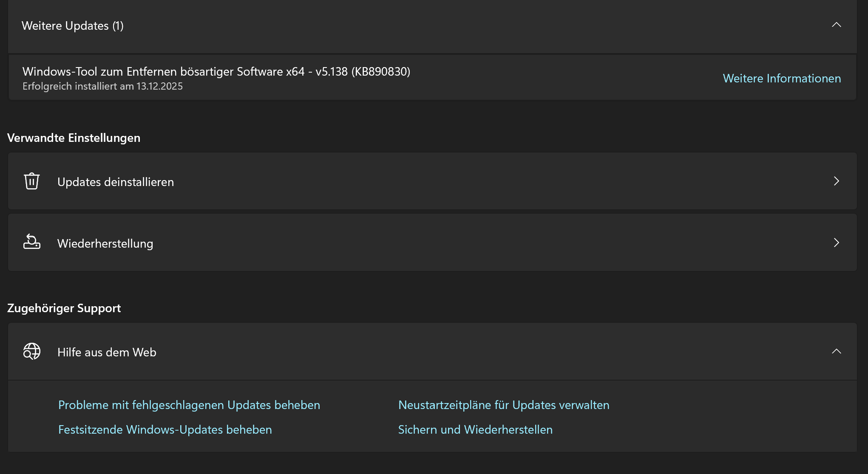Collapse Hilfe aus dem Web using its chevron
The image size is (868, 474).
point(836,351)
